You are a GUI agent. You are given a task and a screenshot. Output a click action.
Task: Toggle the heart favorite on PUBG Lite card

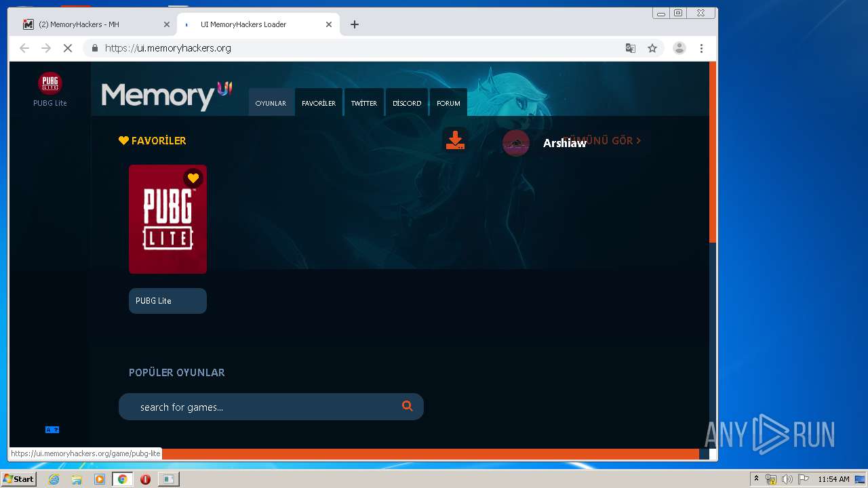(x=193, y=178)
